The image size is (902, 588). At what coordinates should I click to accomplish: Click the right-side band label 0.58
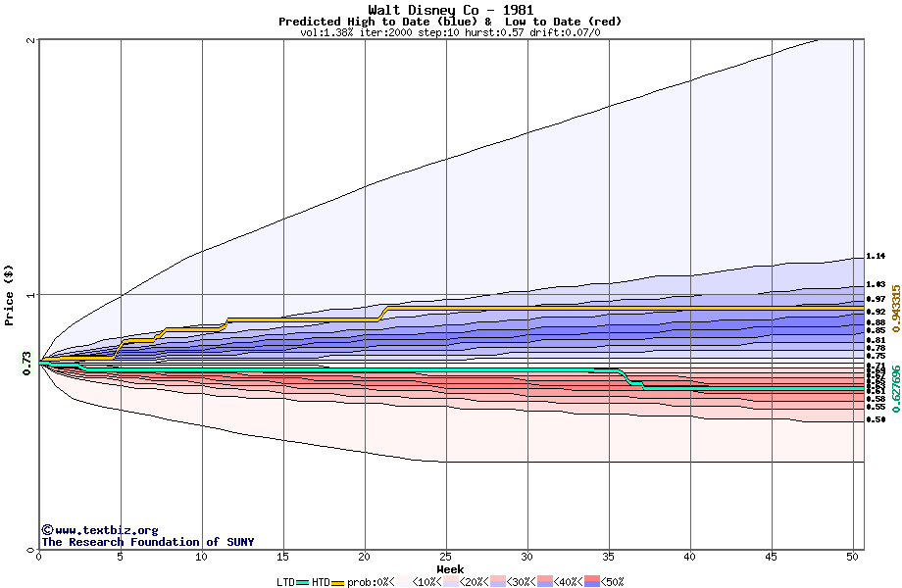pyautogui.click(x=876, y=399)
